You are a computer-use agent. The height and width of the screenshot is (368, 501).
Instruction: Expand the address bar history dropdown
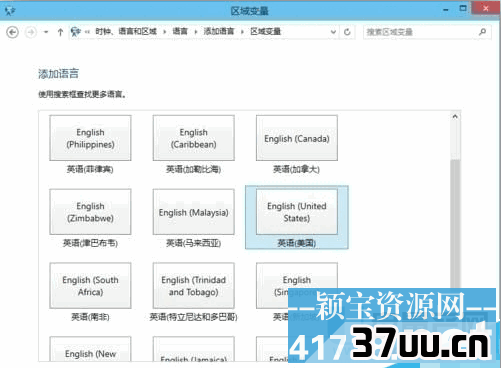point(333,32)
